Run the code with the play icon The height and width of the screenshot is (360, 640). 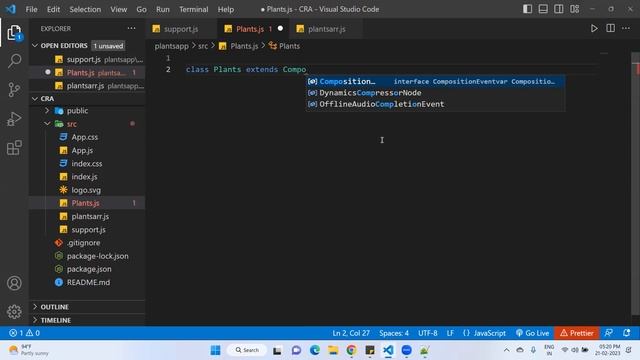594,29
